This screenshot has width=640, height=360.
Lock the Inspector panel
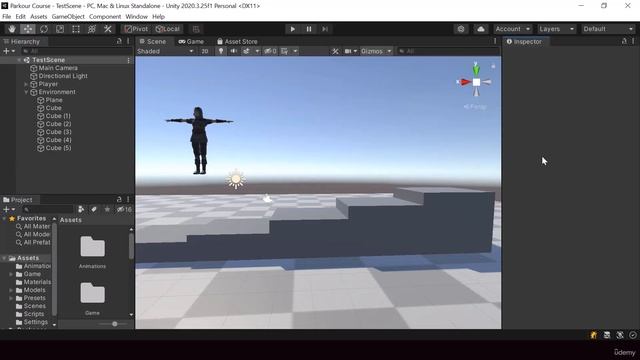624,41
